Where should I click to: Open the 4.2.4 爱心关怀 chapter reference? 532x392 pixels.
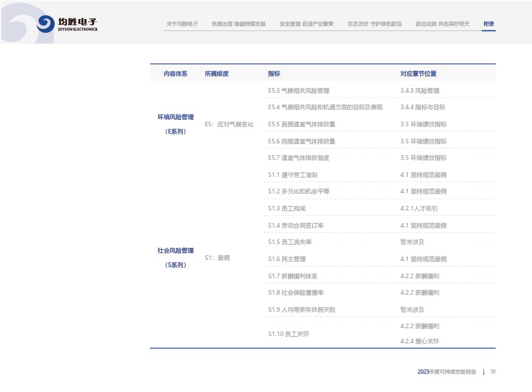pyautogui.click(x=420, y=341)
